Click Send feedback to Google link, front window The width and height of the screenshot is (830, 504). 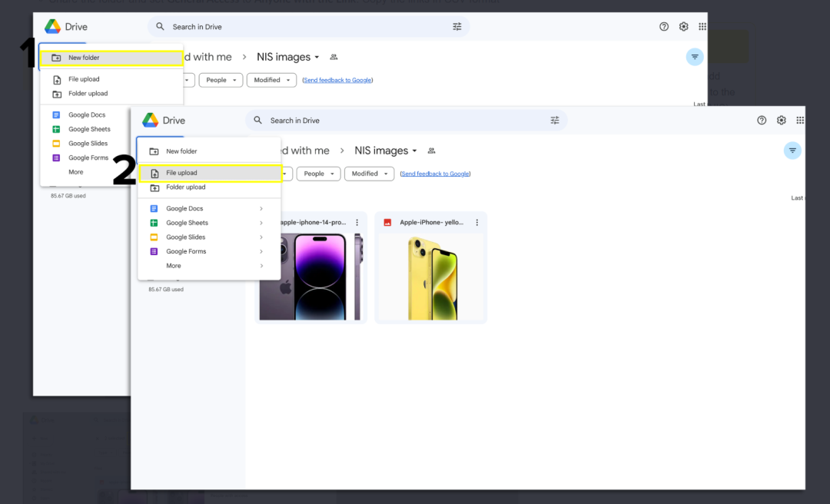pyautogui.click(x=435, y=174)
